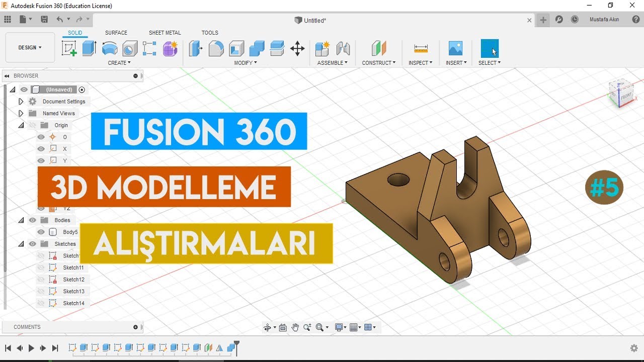Open the ASSEMBLE dropdown menu
The image size is (644, 362).
click(332, 63)
